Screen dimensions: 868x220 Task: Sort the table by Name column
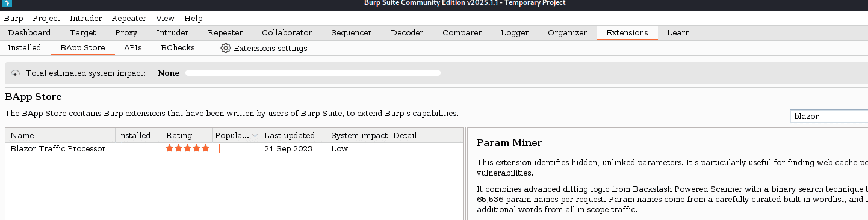coord(60,136)
